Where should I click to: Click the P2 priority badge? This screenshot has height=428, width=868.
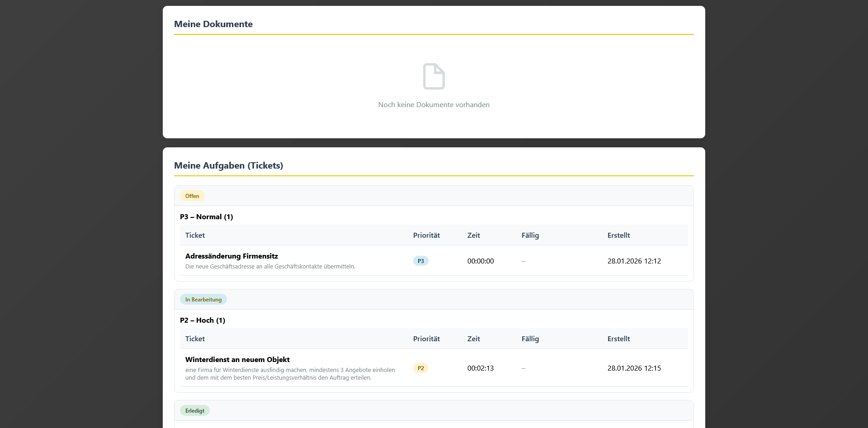pos(420,368)
